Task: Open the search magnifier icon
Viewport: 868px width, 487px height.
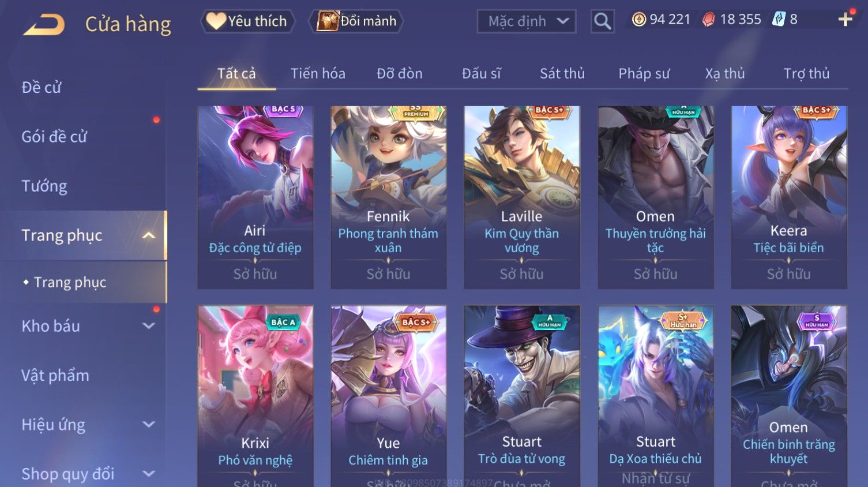Action: point(602,21)
